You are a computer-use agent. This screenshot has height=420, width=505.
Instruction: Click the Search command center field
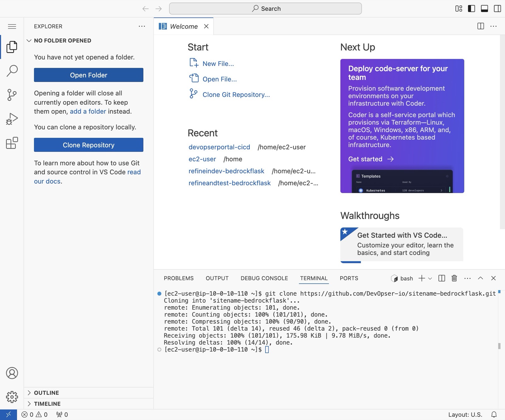(265, 9)
